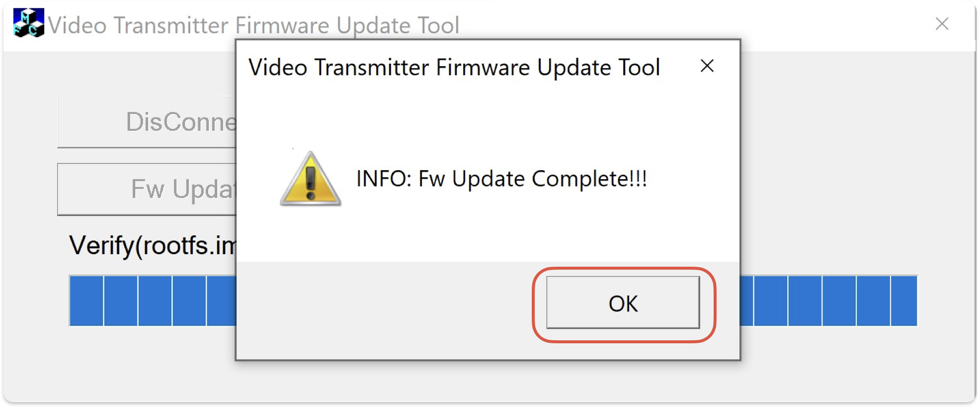This screenshot has height=407, width=980.
Task: Click the yellow warning triangle icon
Action: pyautogui.click(x=311, y=179)
